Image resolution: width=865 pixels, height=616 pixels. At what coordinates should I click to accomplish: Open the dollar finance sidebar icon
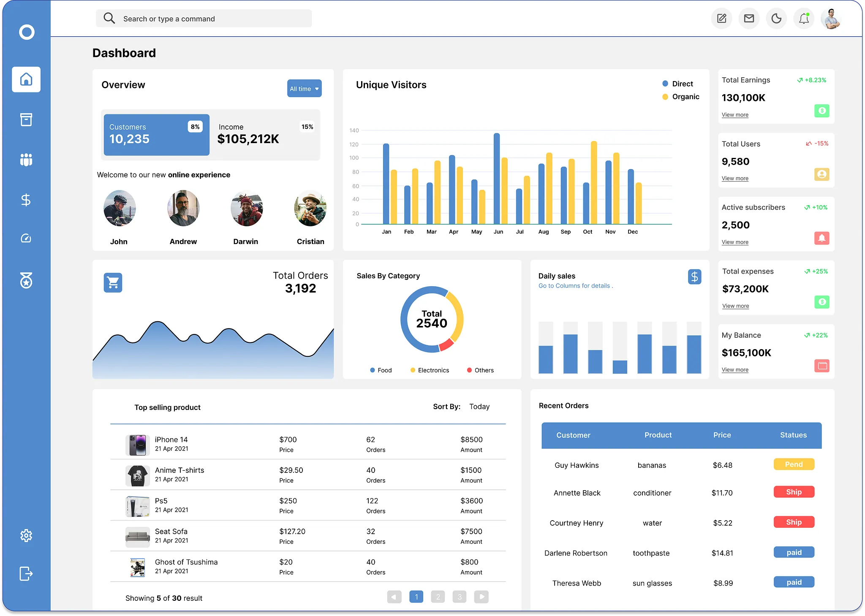[26, 200]
